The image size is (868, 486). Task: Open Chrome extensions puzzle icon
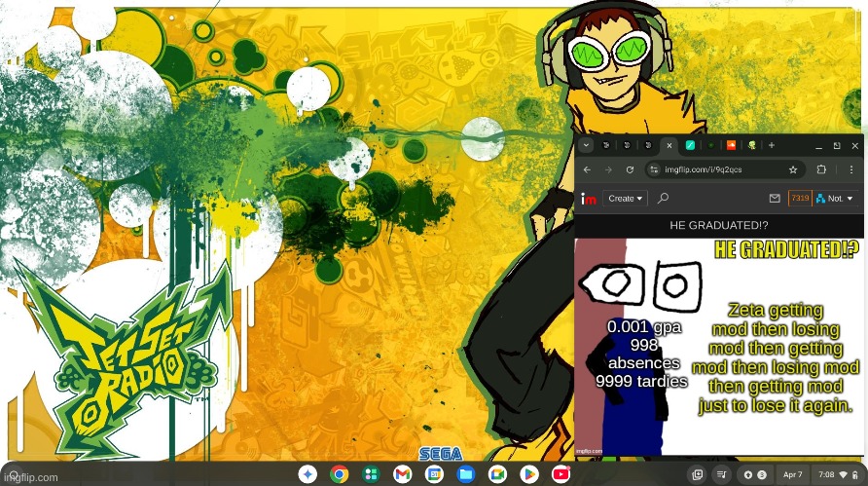(821, 169)
